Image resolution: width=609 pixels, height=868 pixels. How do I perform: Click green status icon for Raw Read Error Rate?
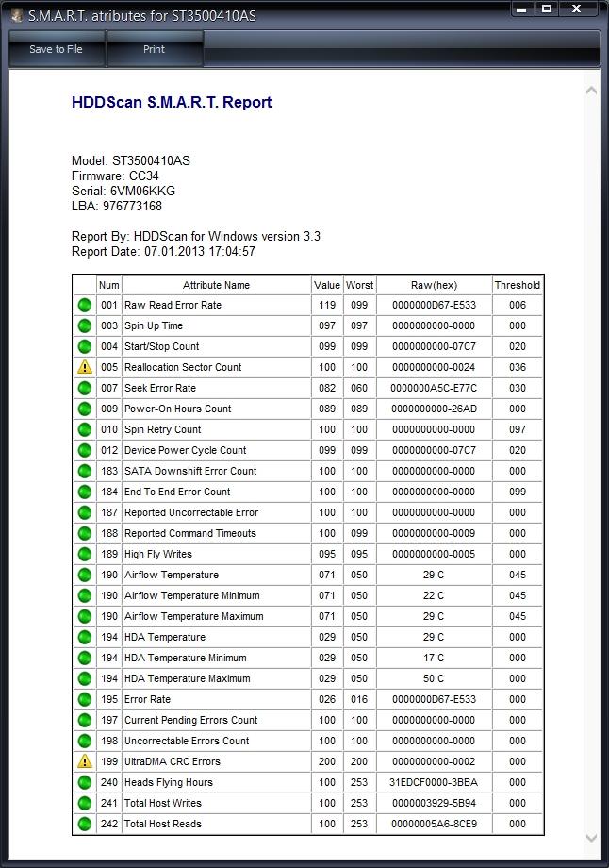point(85,305)
